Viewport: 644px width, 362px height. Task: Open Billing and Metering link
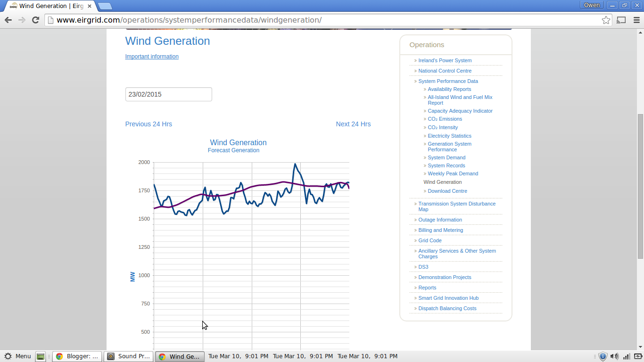coord(441,230)
